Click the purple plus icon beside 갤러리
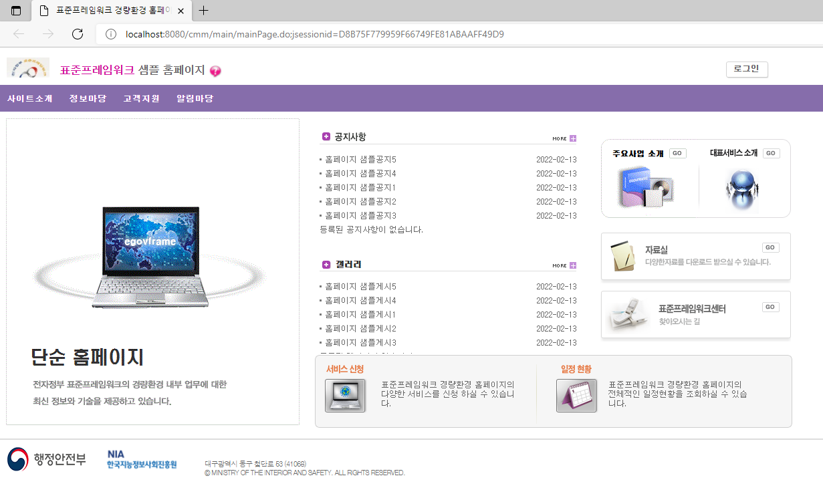 click(x=326, y=265)
